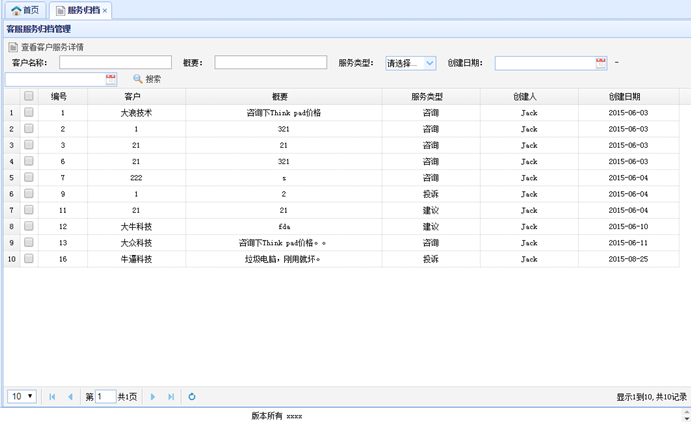Refresh the table with reload icon
This screenshot has height=422, width=691.
click(192, 397)
